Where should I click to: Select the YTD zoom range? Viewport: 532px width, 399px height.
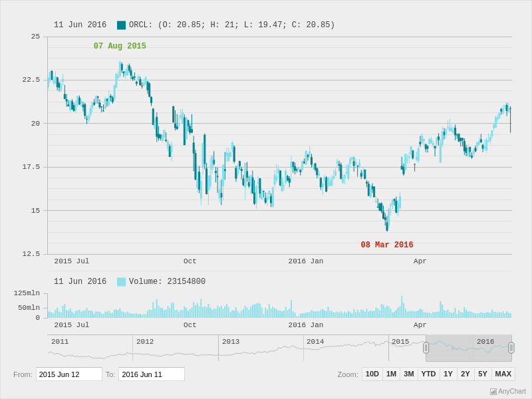(428, 374)
